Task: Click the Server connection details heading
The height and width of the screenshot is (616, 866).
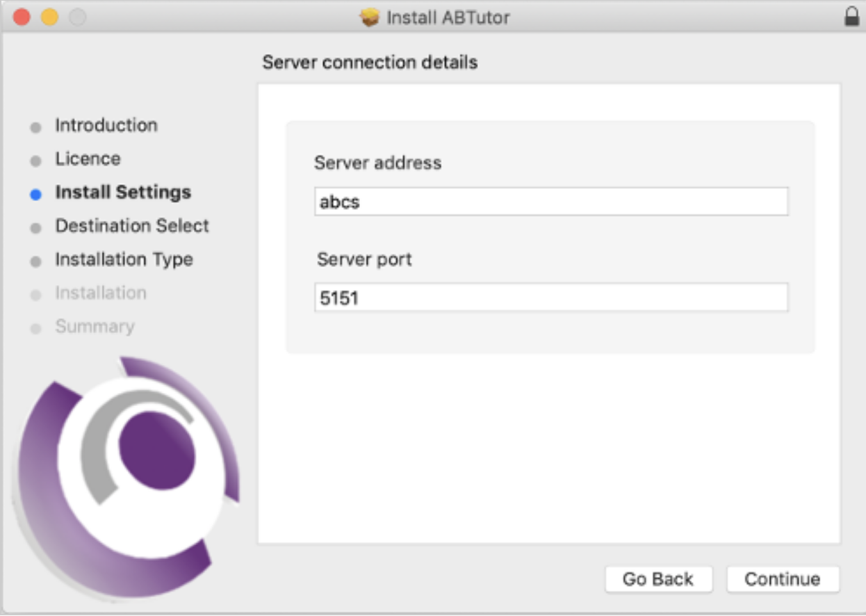Action: [370, 63]
